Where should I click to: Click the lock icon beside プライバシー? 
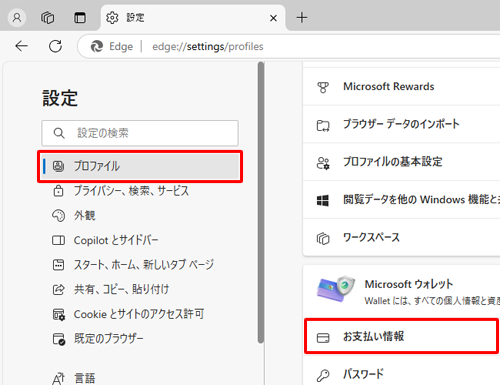(x=58, y=191)
